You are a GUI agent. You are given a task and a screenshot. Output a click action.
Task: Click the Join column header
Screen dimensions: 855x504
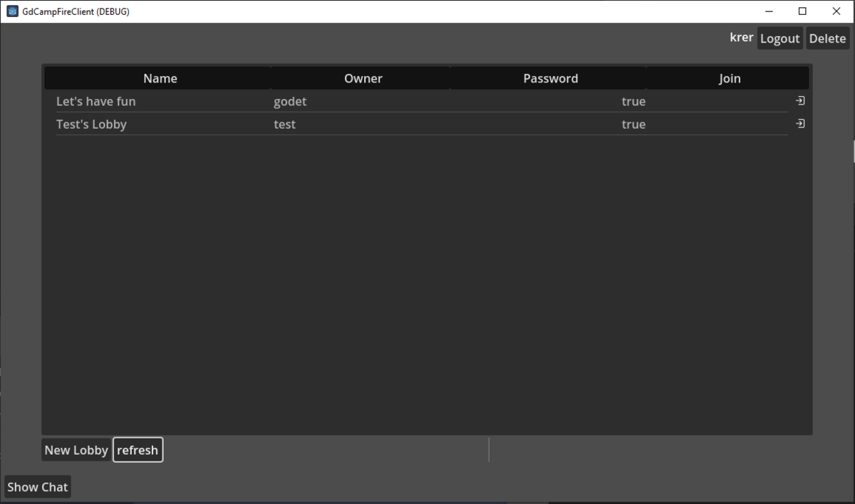(729, 78)
